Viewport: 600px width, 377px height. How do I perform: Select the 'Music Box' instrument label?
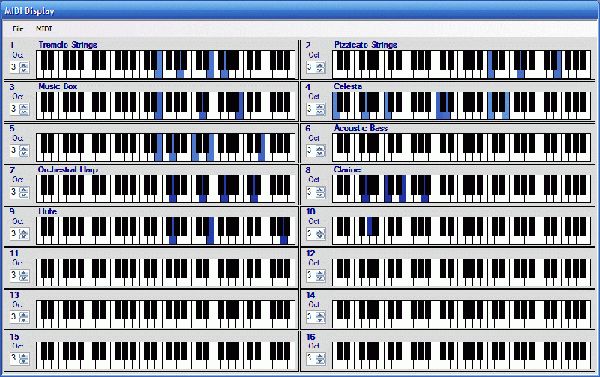[58, 86]
